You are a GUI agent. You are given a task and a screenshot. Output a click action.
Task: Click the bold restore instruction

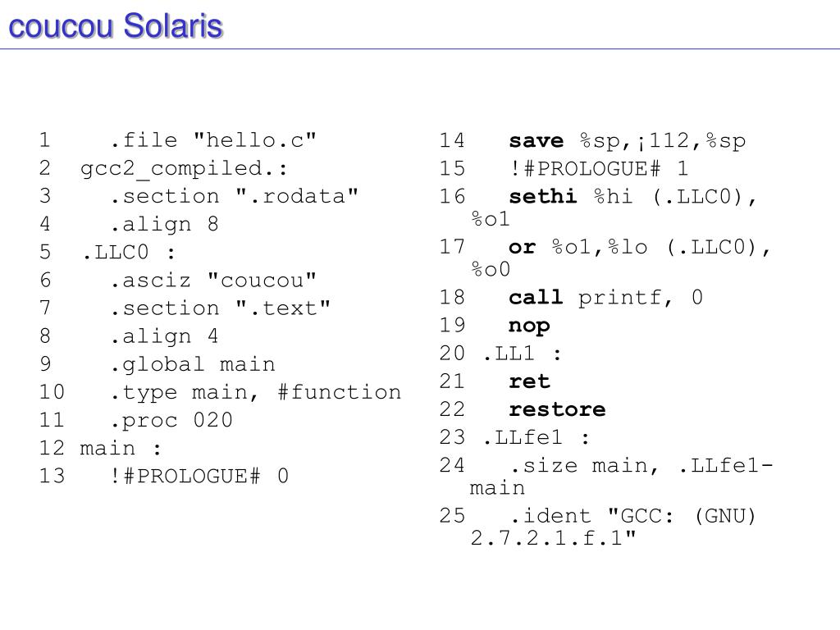(557, 410)
